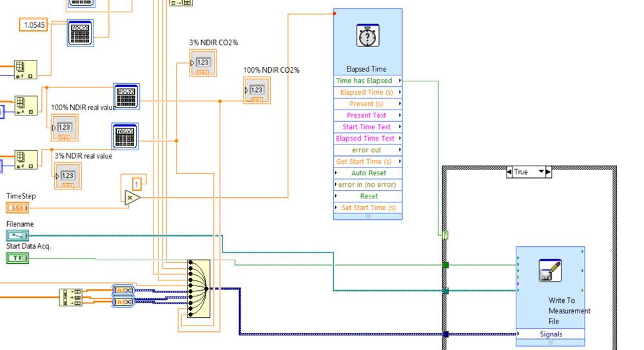Select the 100% NDIR CO2% indicator terminal

tap(257, 90)
